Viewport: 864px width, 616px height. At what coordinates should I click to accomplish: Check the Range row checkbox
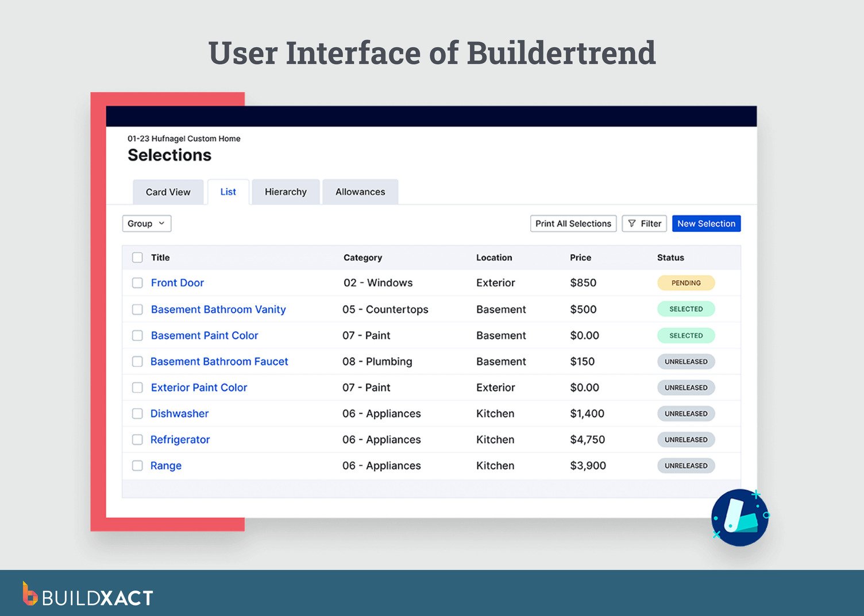(x=137, y=466)
